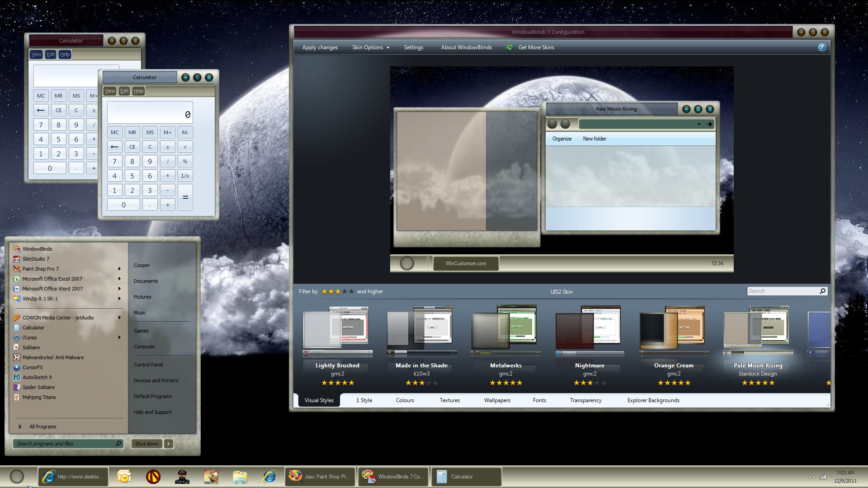
Task: Set filter to three stars rating
Action: point(338,291)
